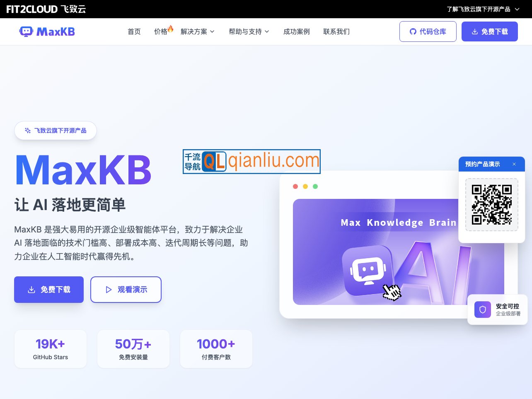This screenshot has width=532, height=399.
Task: Click the 安全可控 shield icon badge
Action: (x=482, y=310)
